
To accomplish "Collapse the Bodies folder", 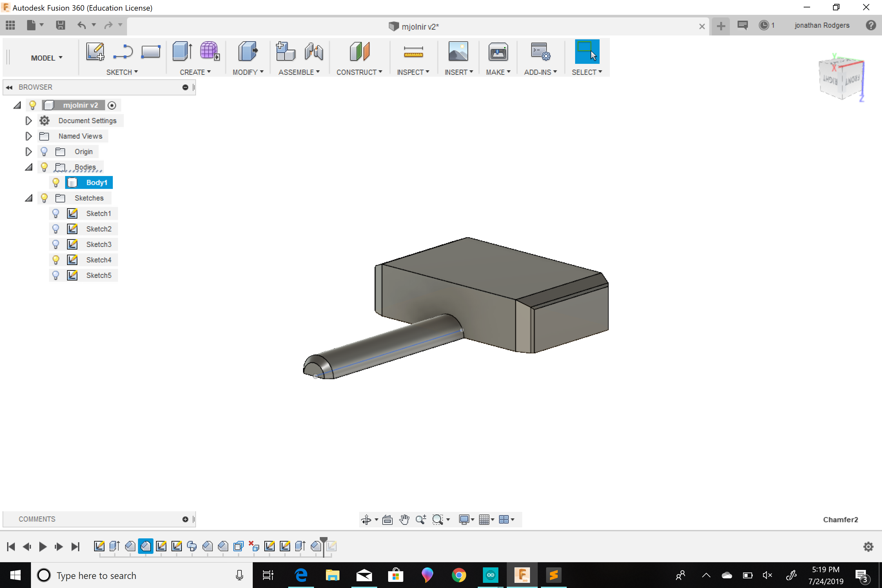I will (28, 167).
